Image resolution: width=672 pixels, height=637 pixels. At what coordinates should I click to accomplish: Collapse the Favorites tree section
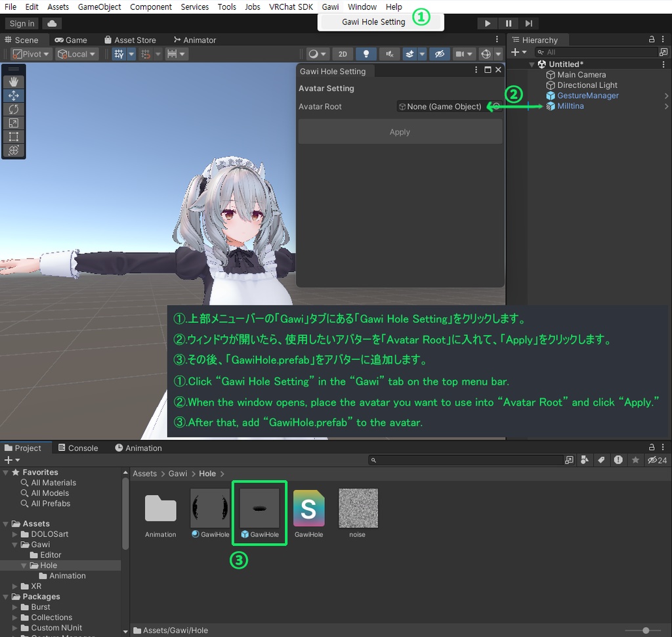(x=5, y=472)
